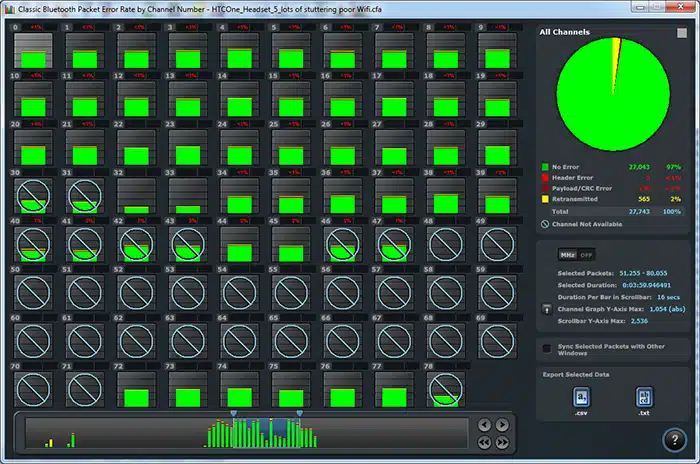Viewport: 700px width, 464px height.
Task: Click right selection marker on scrollbar
Action: [x=299, y=413]
